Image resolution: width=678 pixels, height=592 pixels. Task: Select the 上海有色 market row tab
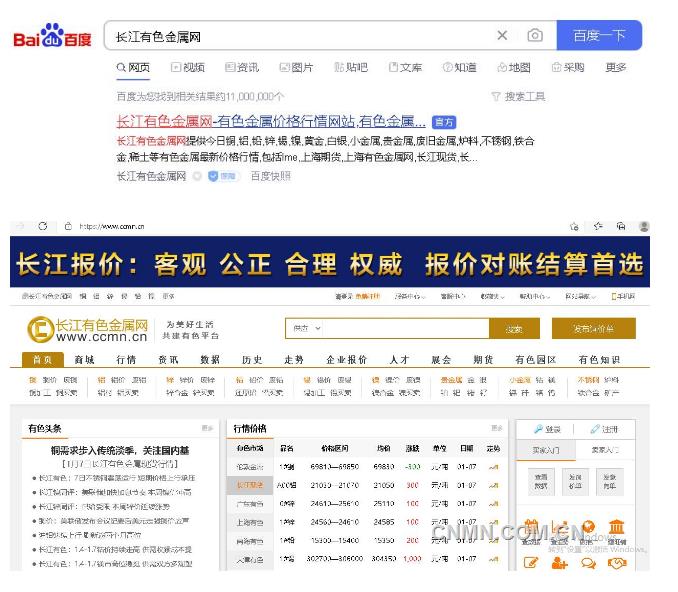point(250,522)
